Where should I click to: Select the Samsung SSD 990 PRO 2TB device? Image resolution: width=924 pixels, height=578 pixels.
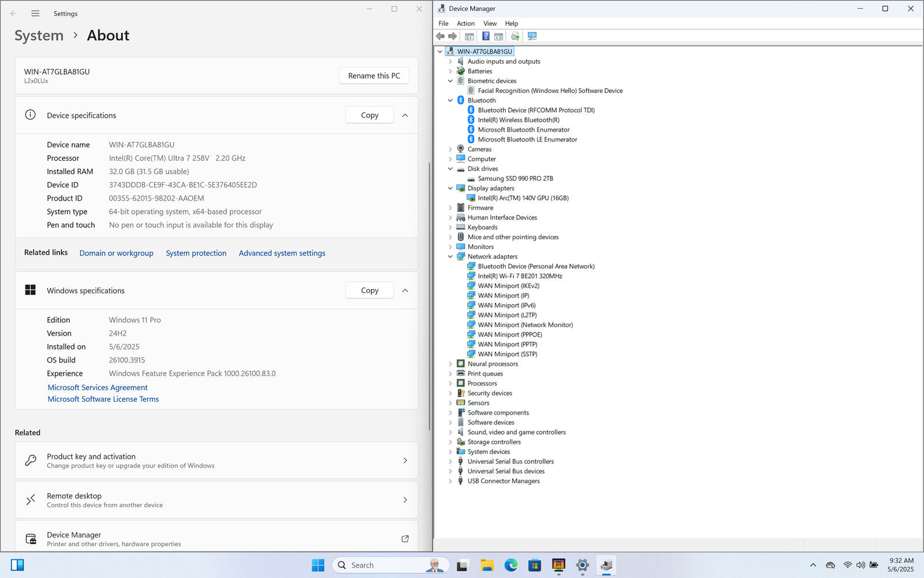(515, 179)
